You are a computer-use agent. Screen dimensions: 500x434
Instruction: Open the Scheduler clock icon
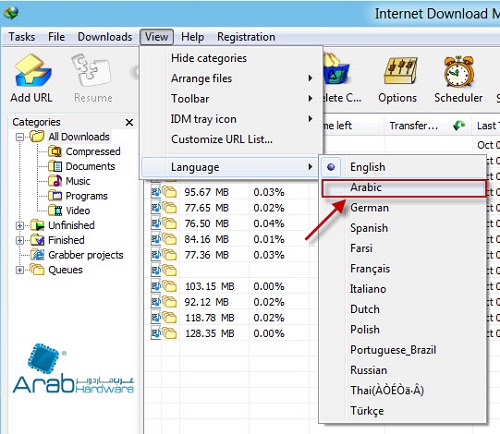[x=458, y=71]
